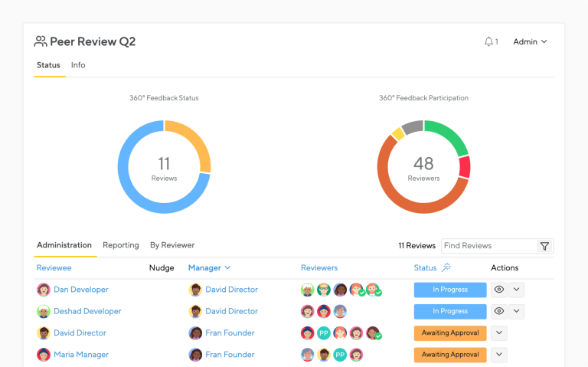Click first reviewer avatar in Dan Developer row
The width and height of the screenshot is (588, 367).
[x=308, y=290]
